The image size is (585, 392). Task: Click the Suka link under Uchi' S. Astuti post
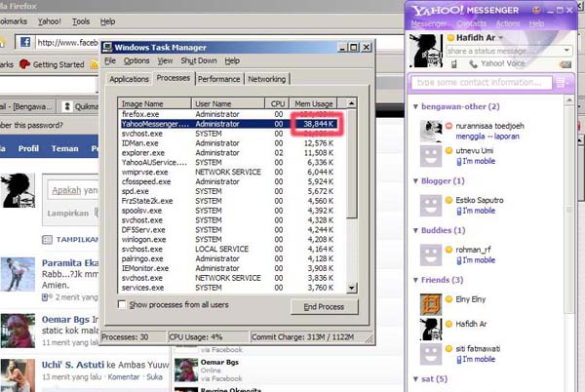(x=154, y=377)
